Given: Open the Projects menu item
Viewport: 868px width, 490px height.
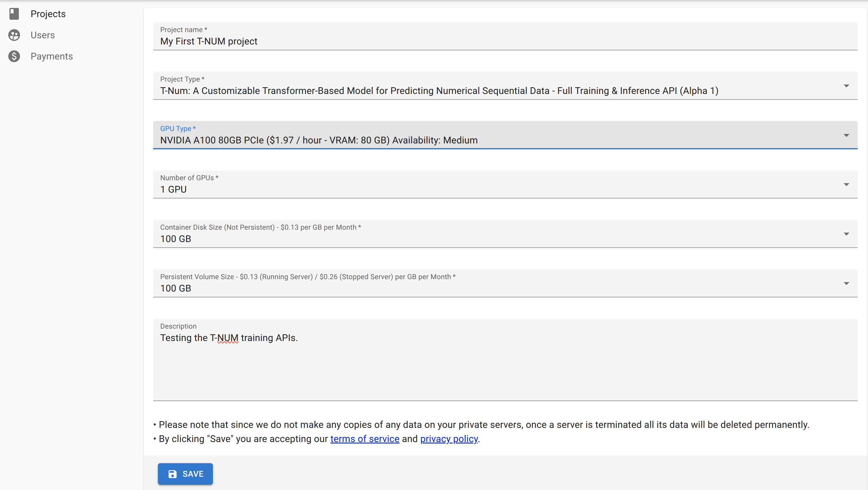Looking at the screenshot, I should [x=48, y=14].
